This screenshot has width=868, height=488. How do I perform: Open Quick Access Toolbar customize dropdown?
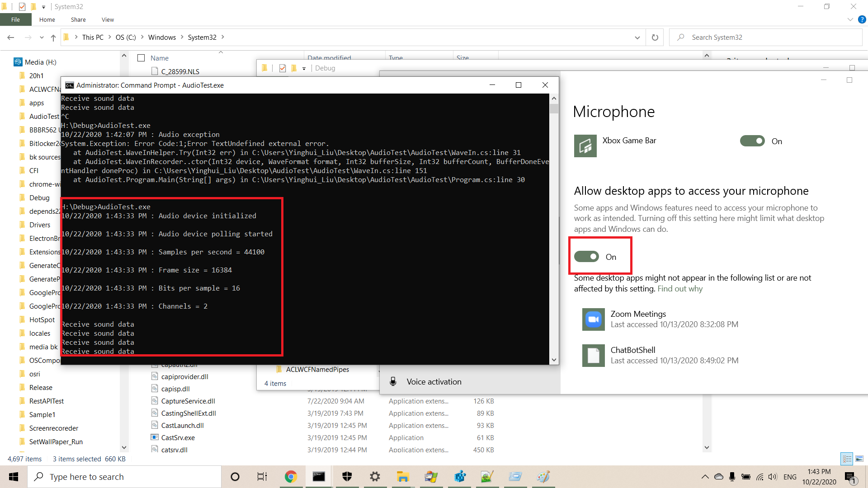tap(43, 7)
